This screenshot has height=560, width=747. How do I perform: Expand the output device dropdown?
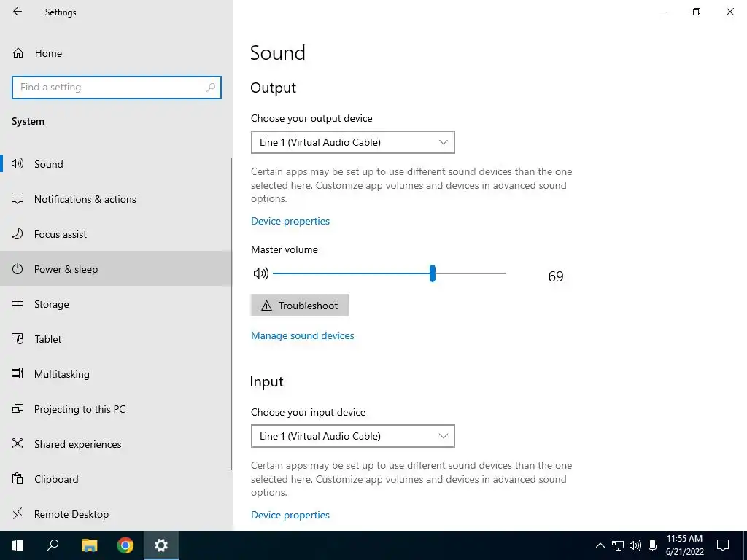point(353,142)
